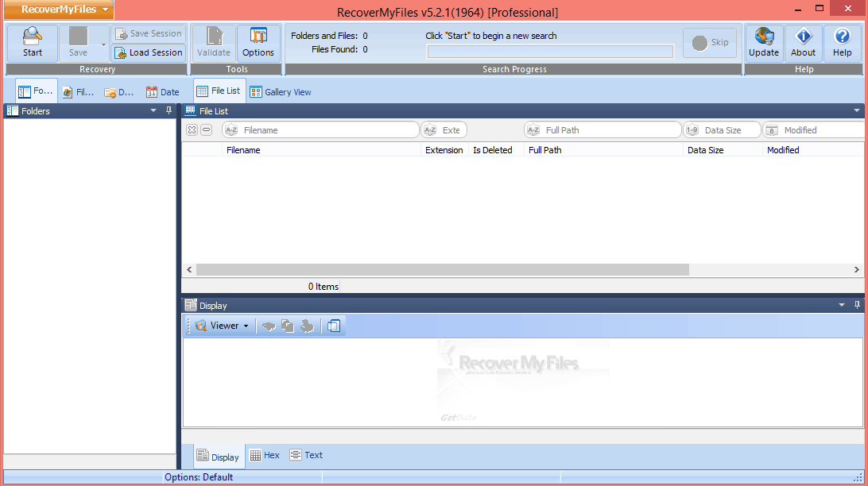
Task: Click the Load Session button
Action: pos(149,52)
